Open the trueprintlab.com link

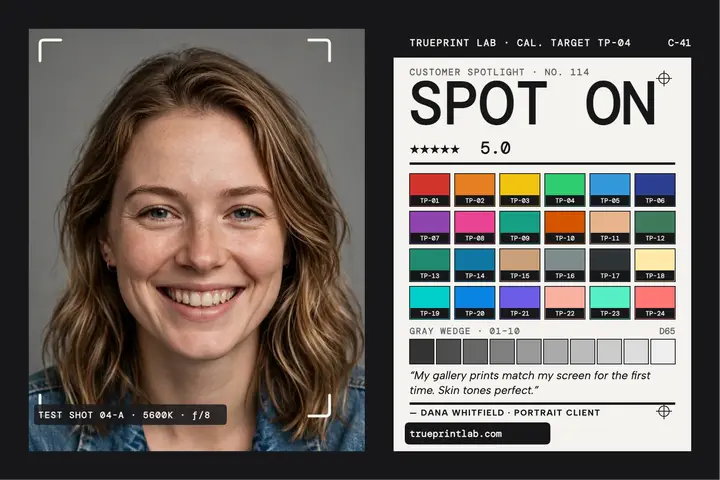click(477, 434)
